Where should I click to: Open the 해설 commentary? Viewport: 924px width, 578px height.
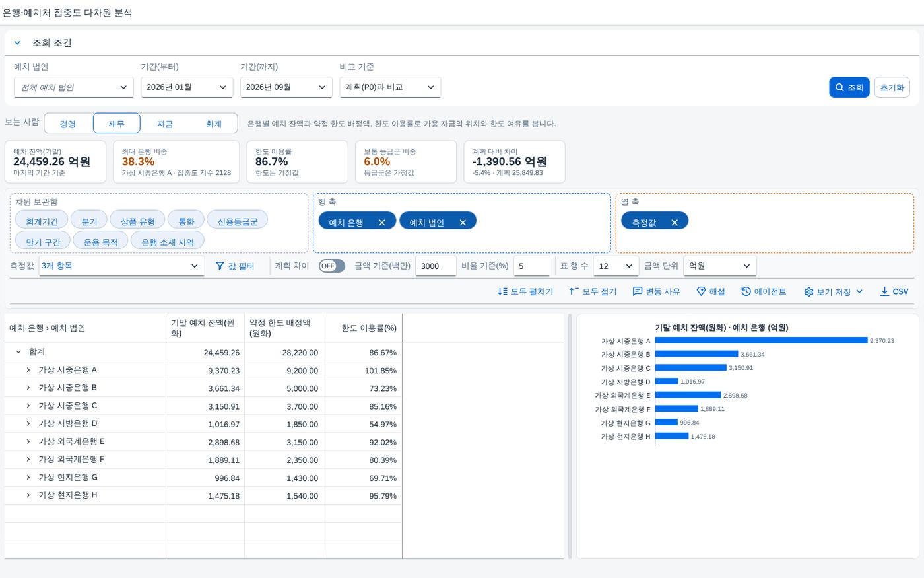[x=711, y=291]
